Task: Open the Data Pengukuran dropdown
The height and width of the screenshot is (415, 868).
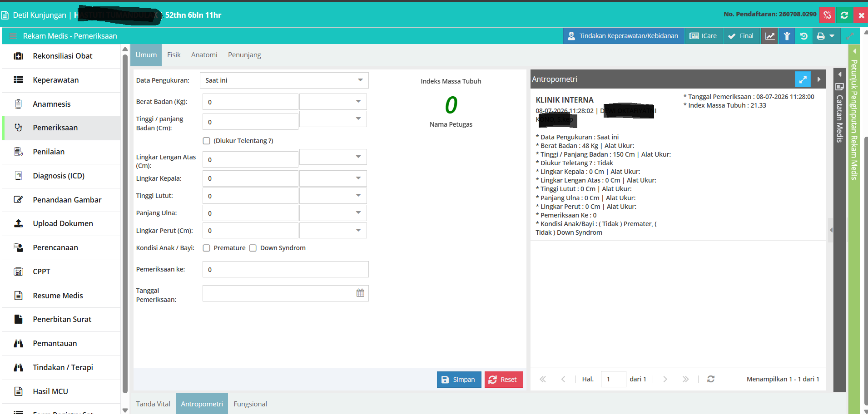Action: [x=284, y=80]
